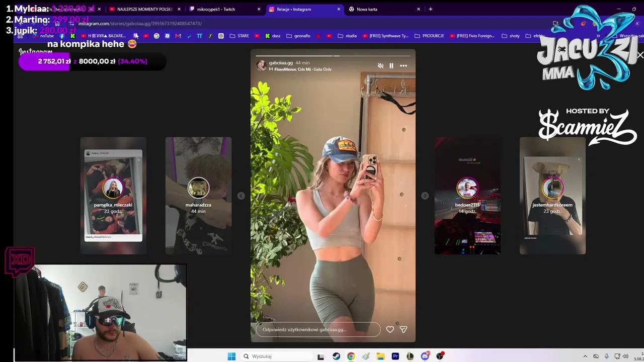Screen dimensions: 644x362
Task: Open the geonaflo bookmarks folder
Action: [298, 36]
